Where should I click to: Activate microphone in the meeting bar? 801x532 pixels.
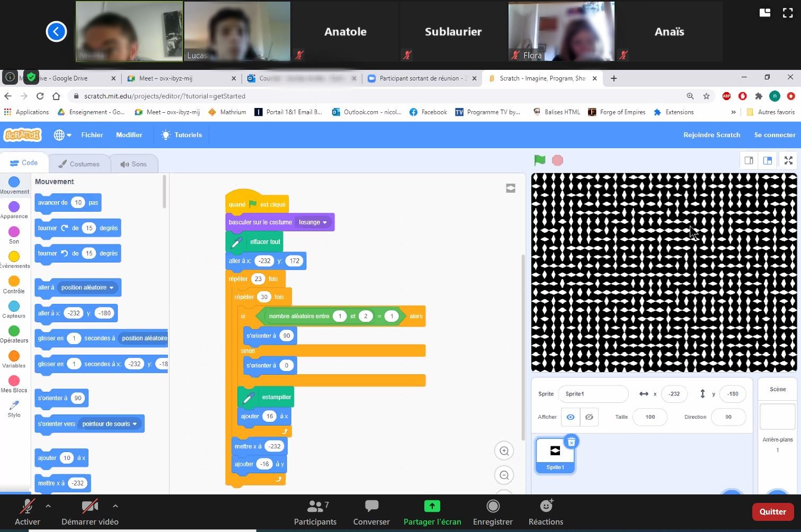27,512
